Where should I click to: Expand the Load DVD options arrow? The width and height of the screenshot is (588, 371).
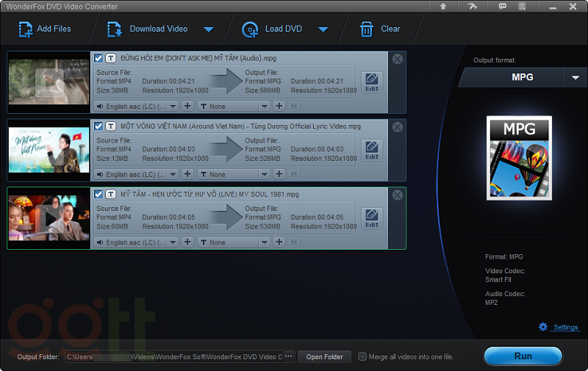[322, 29]
